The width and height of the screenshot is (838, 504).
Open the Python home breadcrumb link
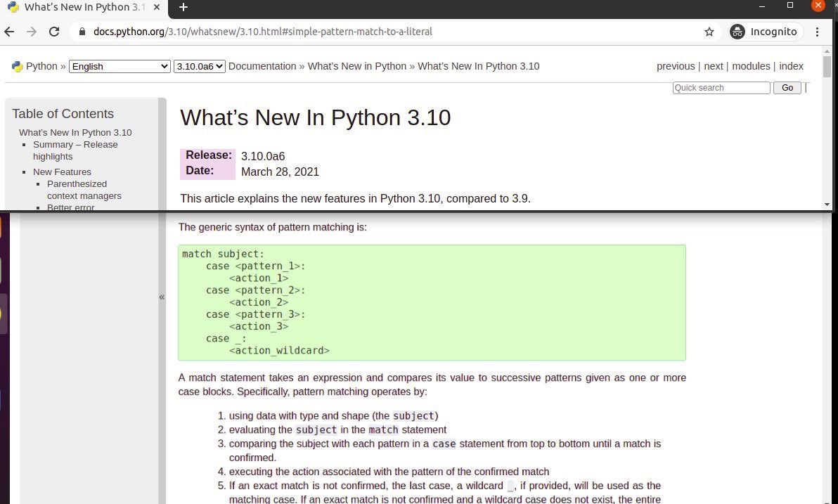click(41, 66)
